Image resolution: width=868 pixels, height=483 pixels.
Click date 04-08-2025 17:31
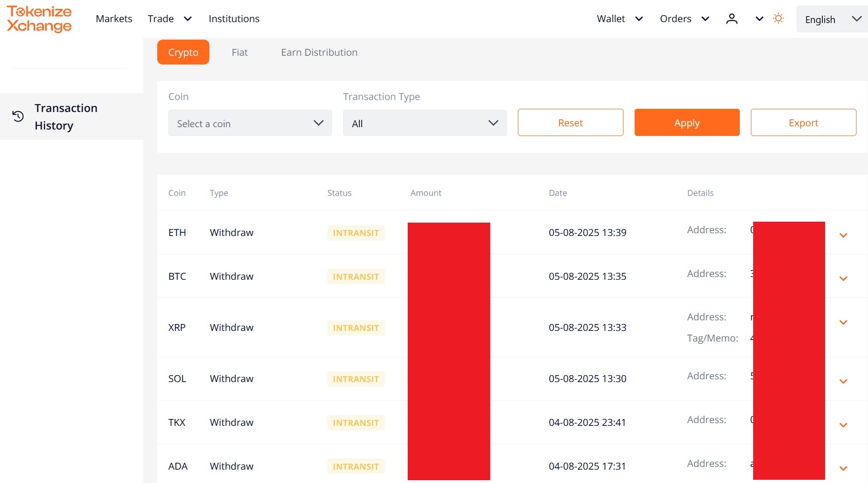(x=587, y=466)
